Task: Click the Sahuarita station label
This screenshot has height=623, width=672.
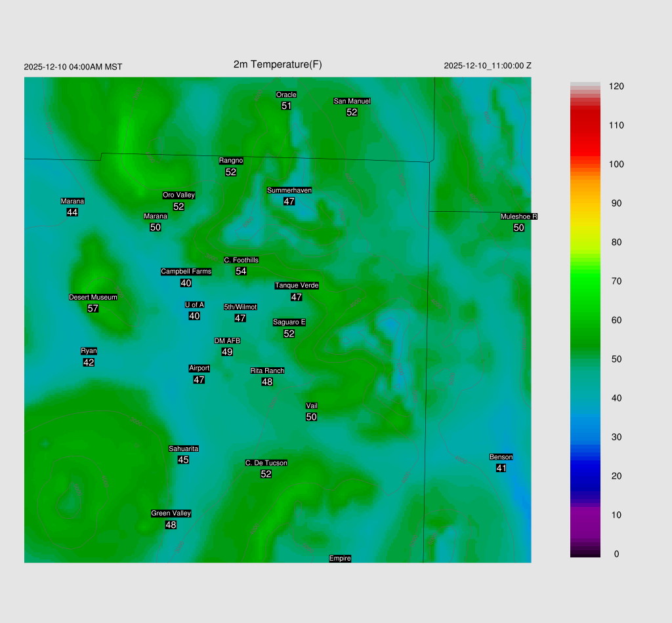Action: [x=184, y=449]
